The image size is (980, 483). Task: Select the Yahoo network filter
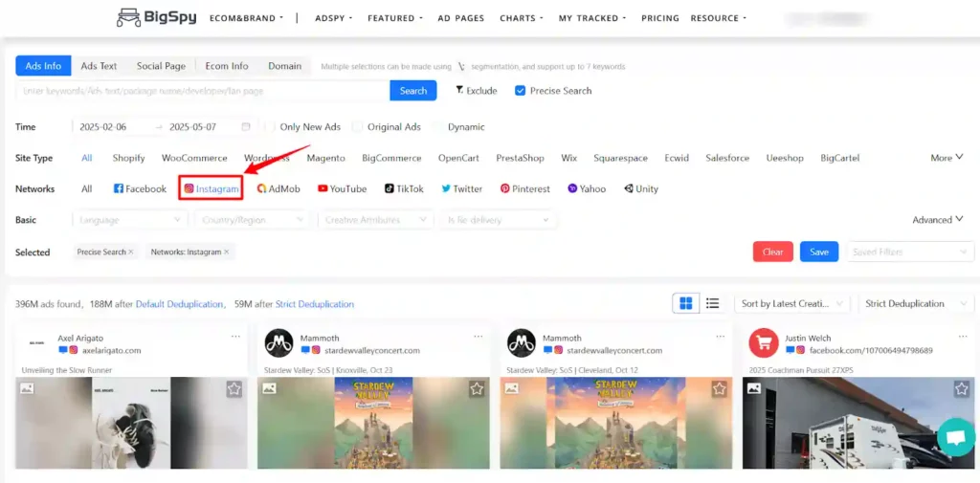587,188
